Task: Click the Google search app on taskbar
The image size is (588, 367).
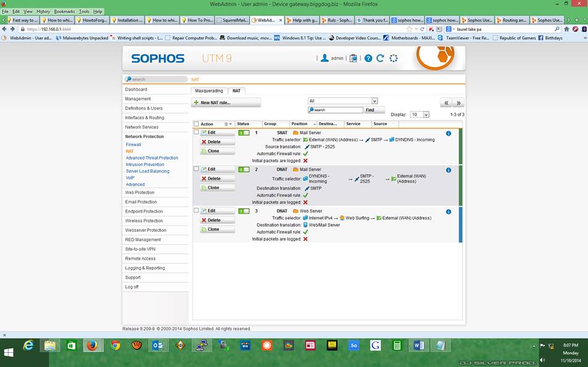Action: tap(375, 345)
